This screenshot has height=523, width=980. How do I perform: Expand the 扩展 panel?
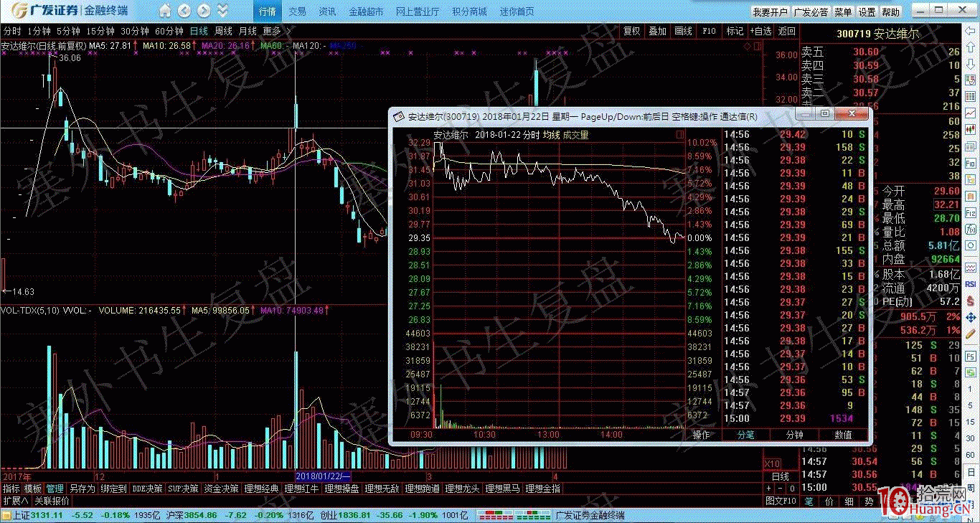click(x=15, y=500)
